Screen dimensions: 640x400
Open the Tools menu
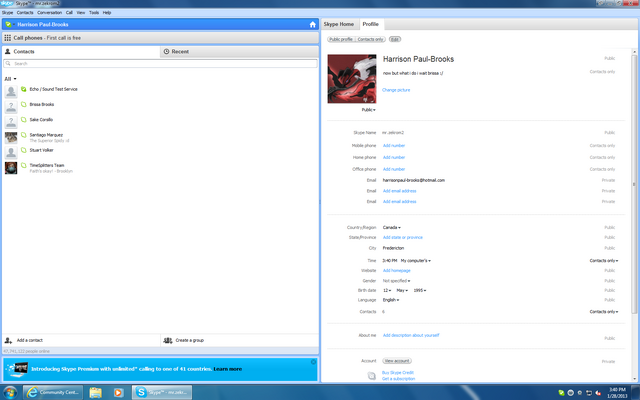(94, 13)
